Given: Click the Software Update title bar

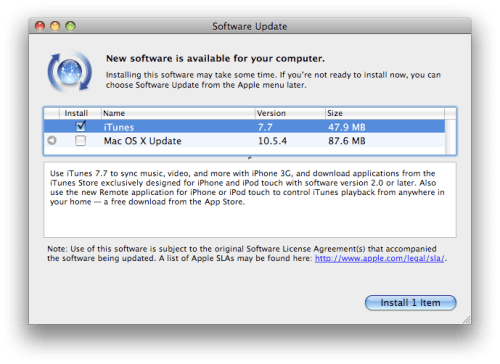Looking at the screenshot, I should 250,26.
